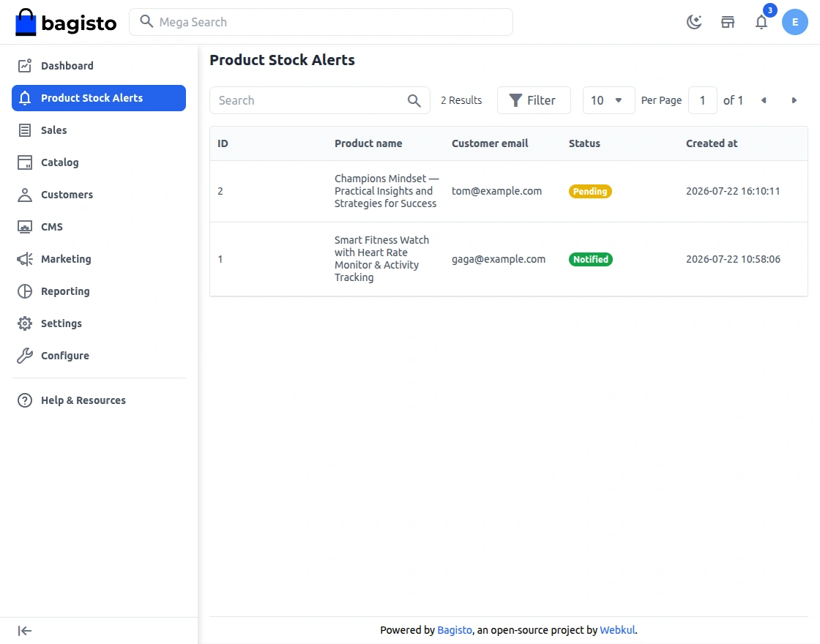The image size is (820, 644).
Task: Click 2026-07-22 16:10:11 timestamp
Action: tap(733, 191)
